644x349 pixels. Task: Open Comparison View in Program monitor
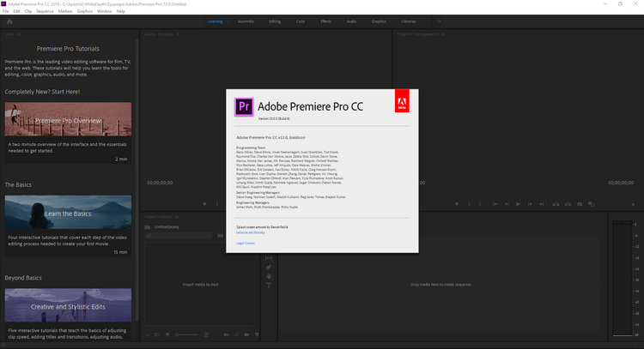[592, 203]
